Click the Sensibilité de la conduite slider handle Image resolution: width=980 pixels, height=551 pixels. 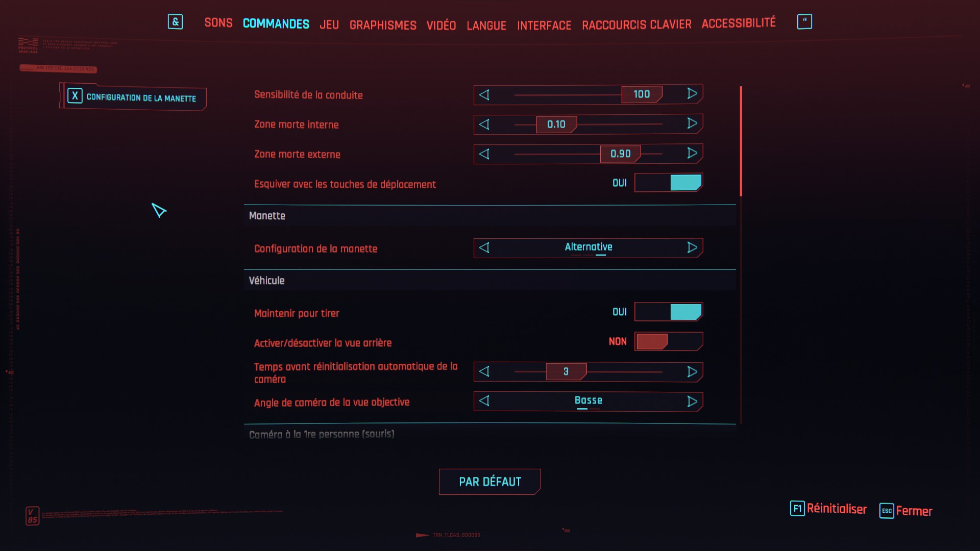(642, 94)
